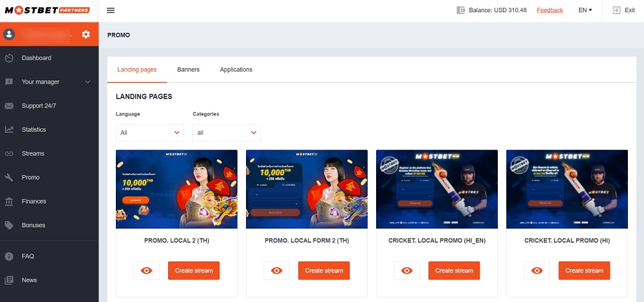Open the Categories filter dropdown

[227, 133]
